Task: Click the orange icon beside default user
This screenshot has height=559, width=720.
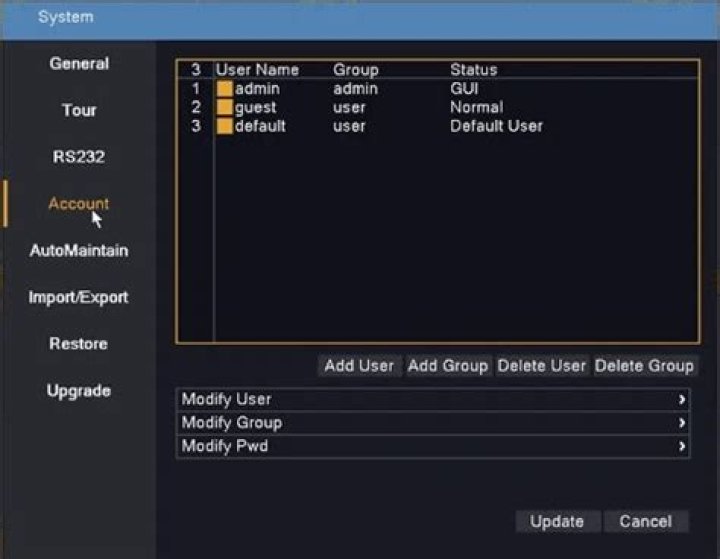Action: (225, 127)
